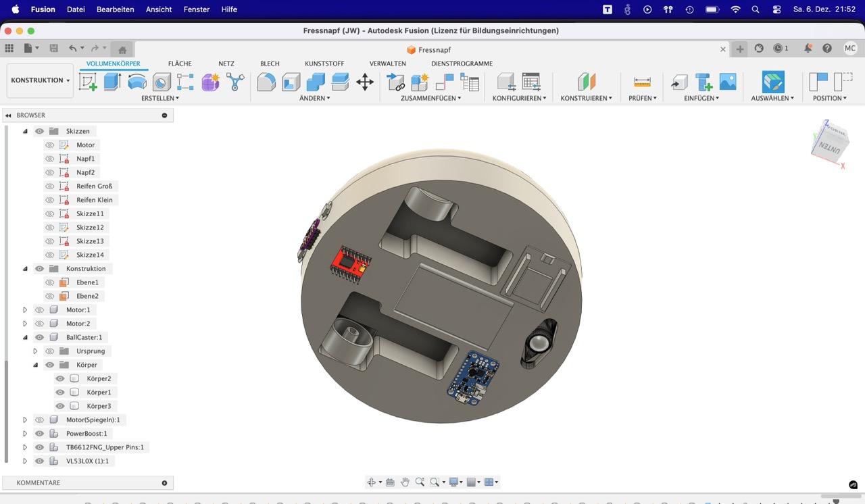865x504 pixels.
Task: Click the Measure tool under Prüfen
Action: point(642,82)
